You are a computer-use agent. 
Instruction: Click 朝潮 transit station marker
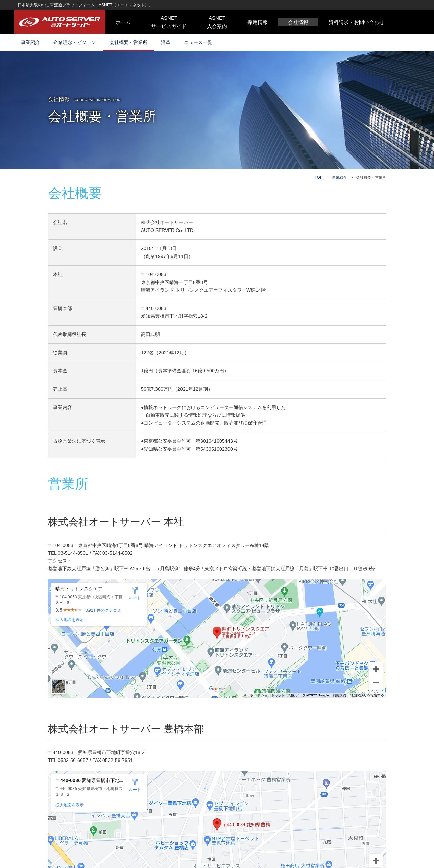[164, 650]
